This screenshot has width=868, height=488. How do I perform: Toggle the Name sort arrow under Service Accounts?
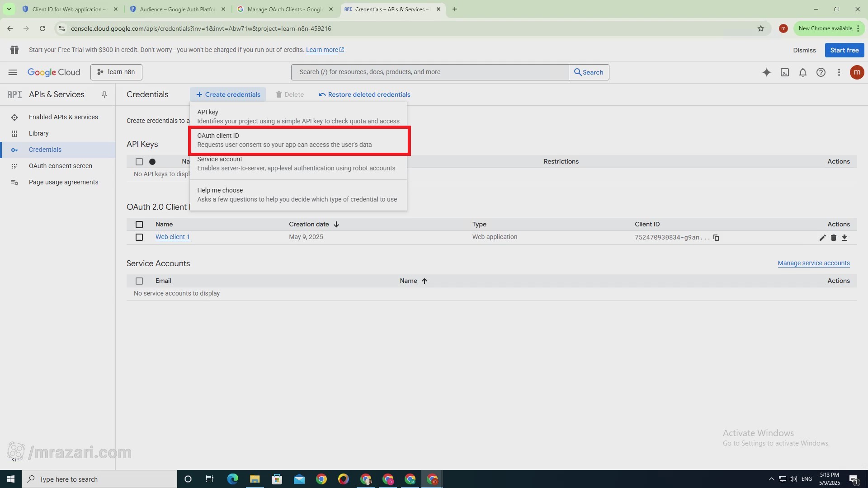point(425,281)
